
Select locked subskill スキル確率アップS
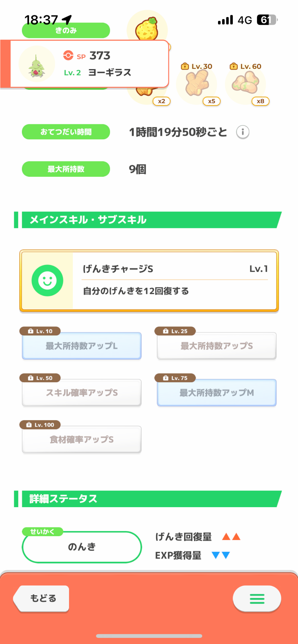click(x=82, y=393)
